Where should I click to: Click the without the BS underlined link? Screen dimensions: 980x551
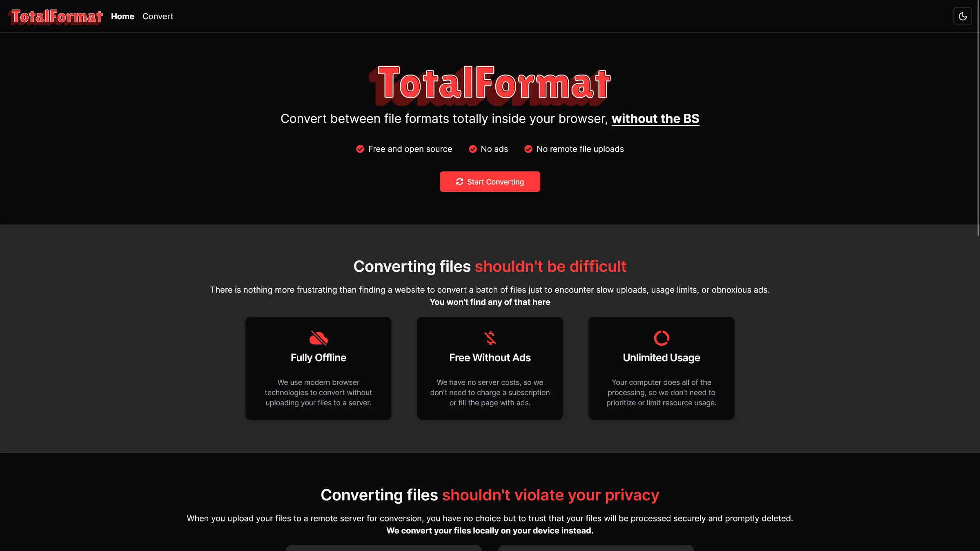[x=655, y=118]
